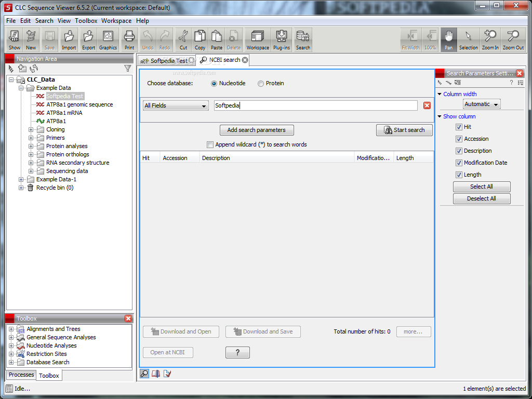532x399 pixels.
Task: Select the Zoom Out tool
Action: click(x=513, y=39)
